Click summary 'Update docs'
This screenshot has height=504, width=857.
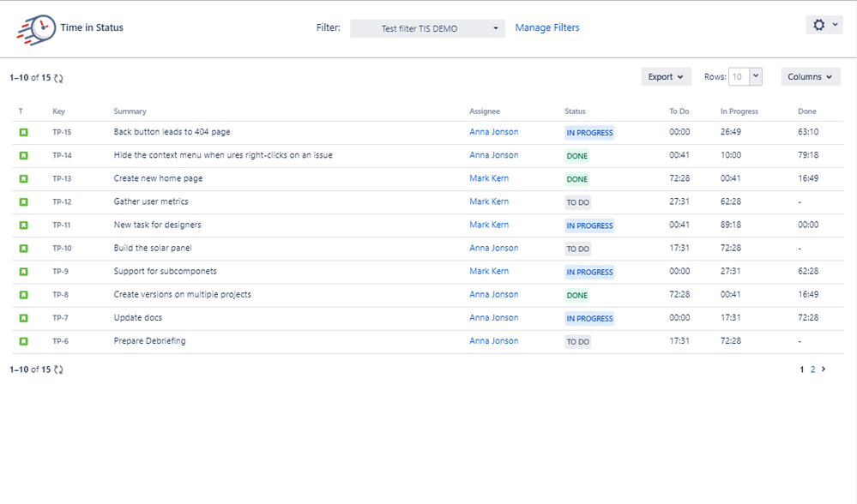click(138, 317)
